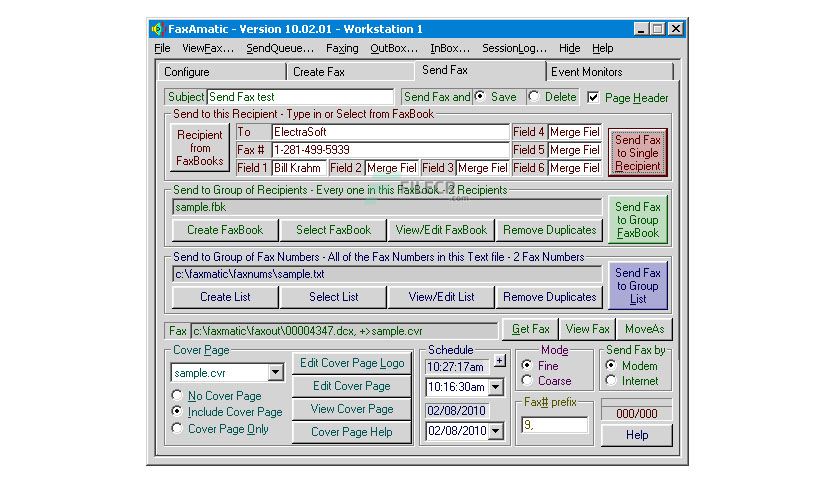
Task: Click the Field 6 merge field box
Action: coord(575,168)
